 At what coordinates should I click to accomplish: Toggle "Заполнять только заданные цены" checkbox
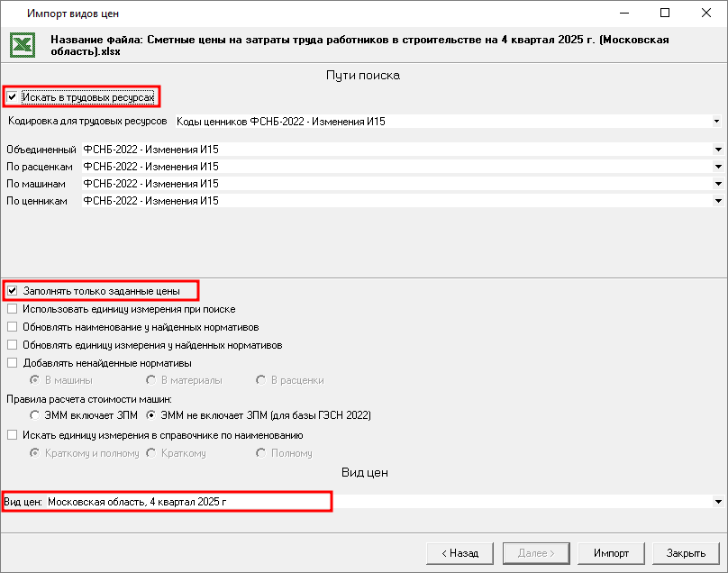coord(13,291)
